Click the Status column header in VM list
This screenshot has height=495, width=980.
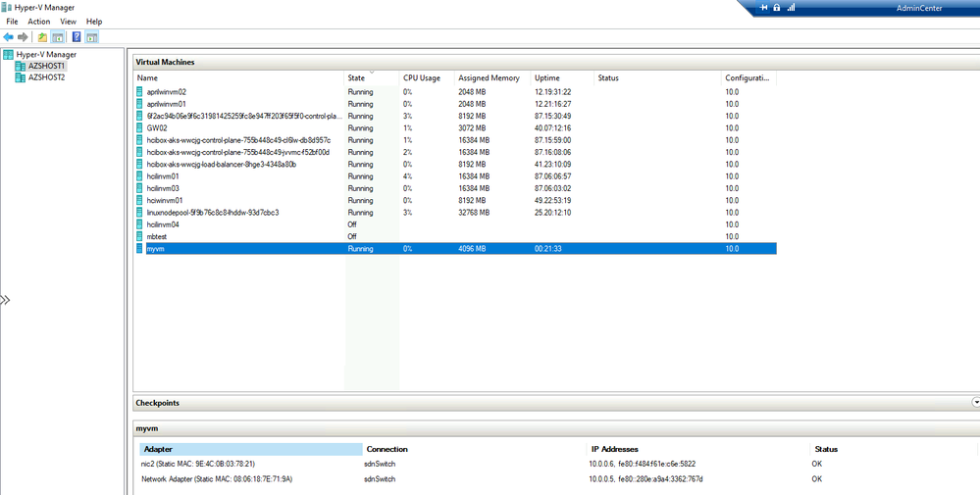657,78
